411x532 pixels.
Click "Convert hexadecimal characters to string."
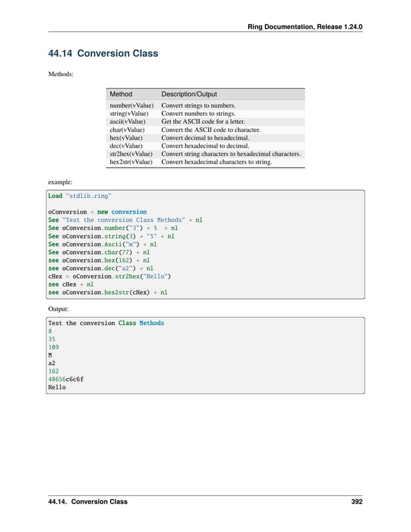pyautogui.click(x=216, y=162)
